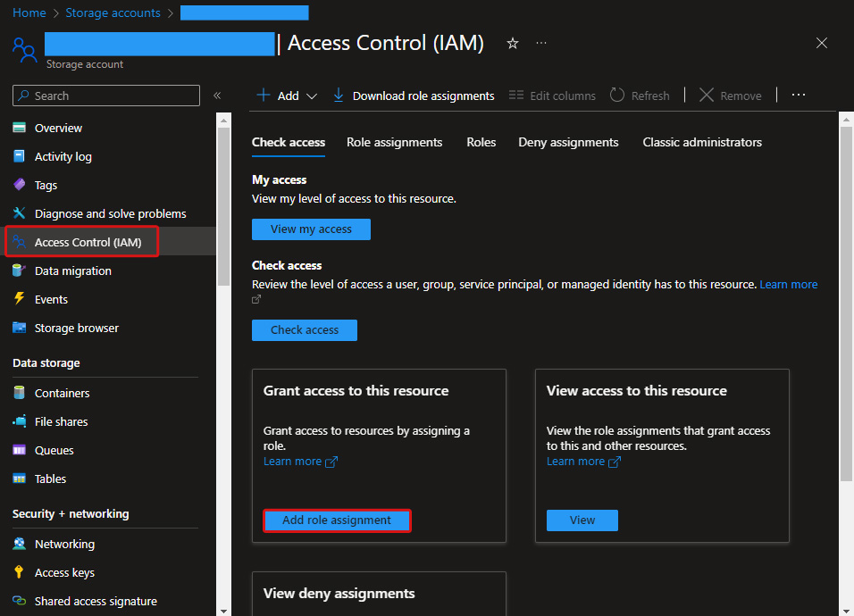This screenshot has height=616, width=854.
Task: Click the Overview icon in sidebar
Action: click(x=19, y=128)
